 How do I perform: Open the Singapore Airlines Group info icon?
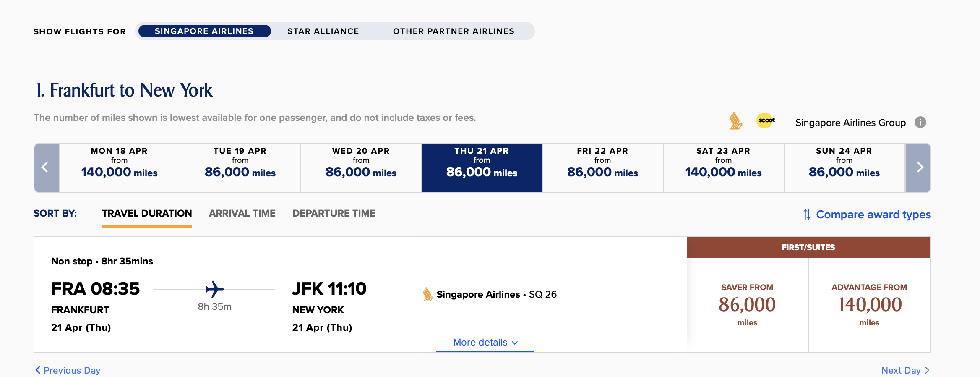pos(920,122)
